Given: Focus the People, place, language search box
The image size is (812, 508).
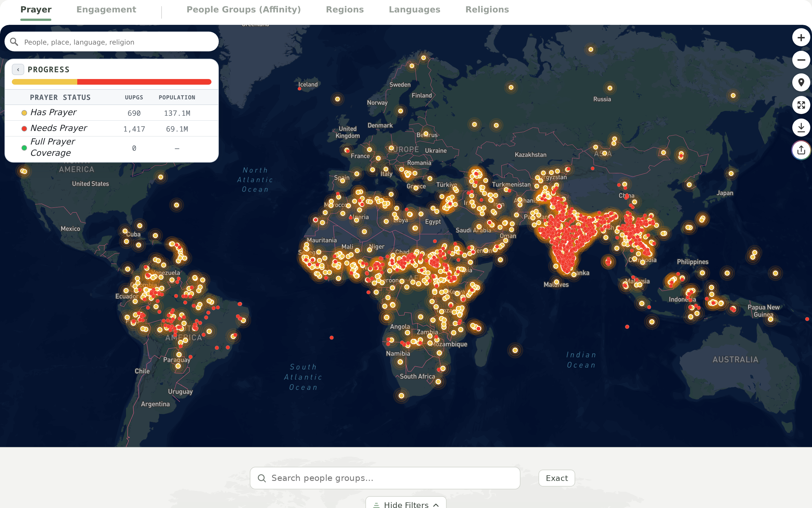Looking at the screenshot, I should (111, 42).
